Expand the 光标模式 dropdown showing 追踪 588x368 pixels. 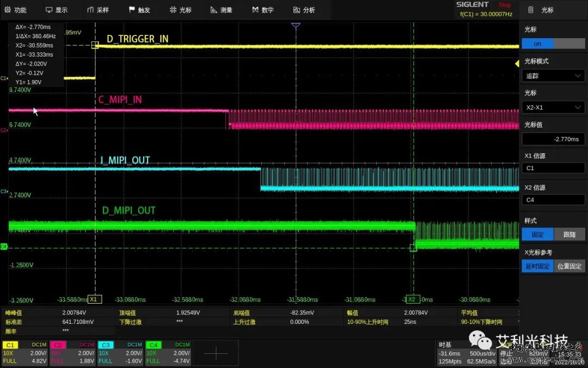click(x=553, y=76)
